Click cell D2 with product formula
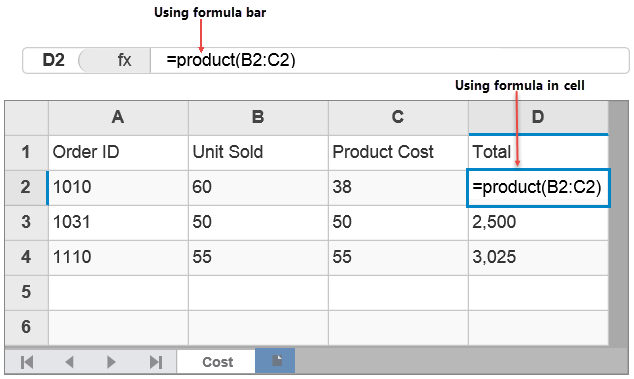Image resolution: width=634 pixels, height=379 pixels. [538, 188]
